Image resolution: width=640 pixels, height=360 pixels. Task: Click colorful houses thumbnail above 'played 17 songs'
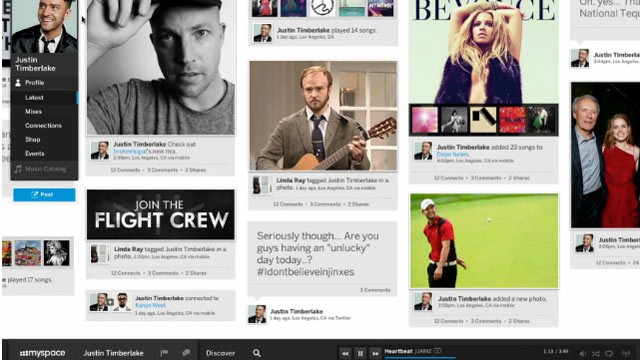click(x=28, y=253)
